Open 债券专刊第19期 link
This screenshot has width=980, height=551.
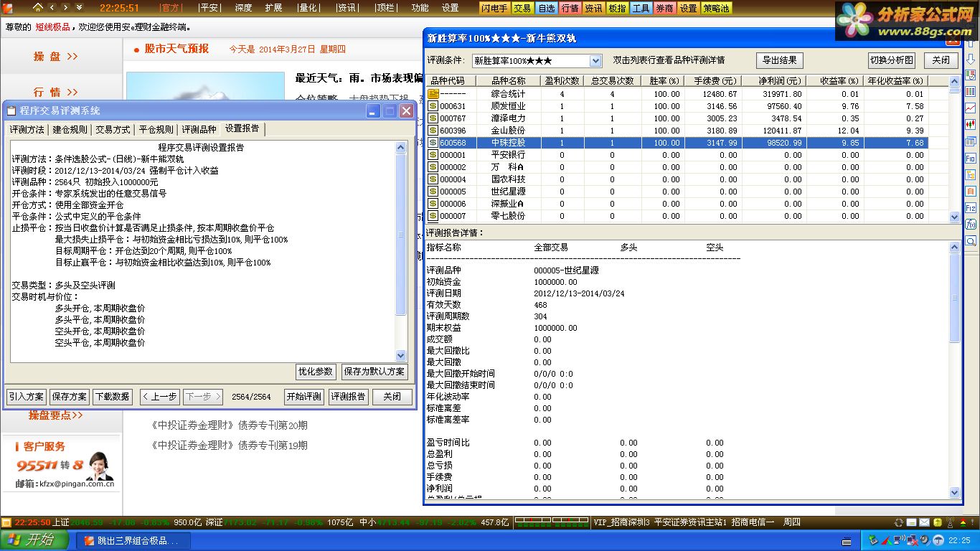tap(230, 446)
